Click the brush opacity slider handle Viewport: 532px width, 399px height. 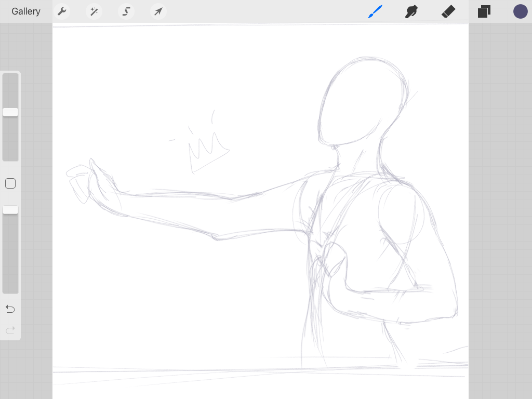tap(10, 210)
